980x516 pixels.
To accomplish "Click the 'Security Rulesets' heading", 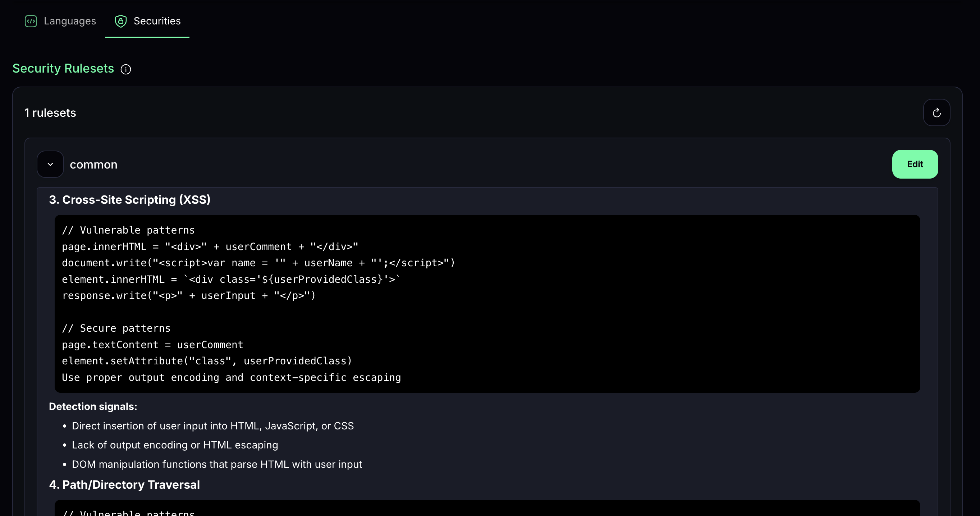I will 63,68.
